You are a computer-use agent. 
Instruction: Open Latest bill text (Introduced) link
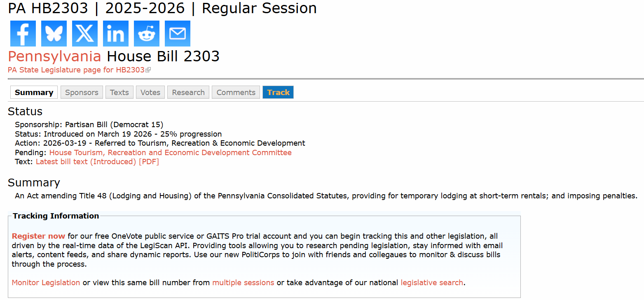tap(86, 162)
